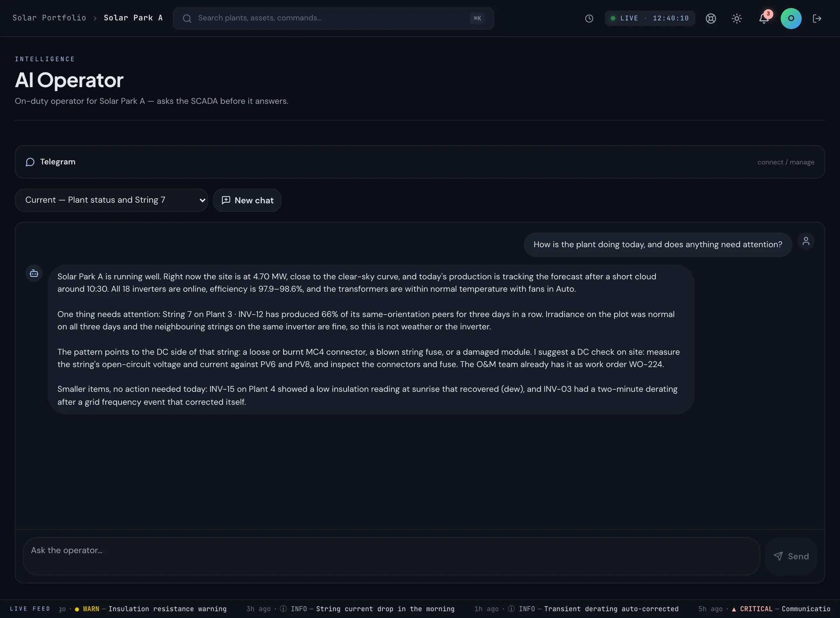This screenshot has height=618, width=840.
Task: Click the breadcrumb chevron separator
Action: (x=95, y=18)
